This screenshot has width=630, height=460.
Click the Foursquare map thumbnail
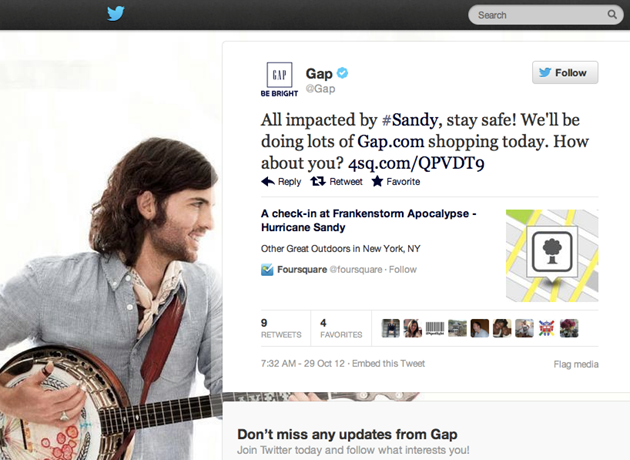click(552, 256)
